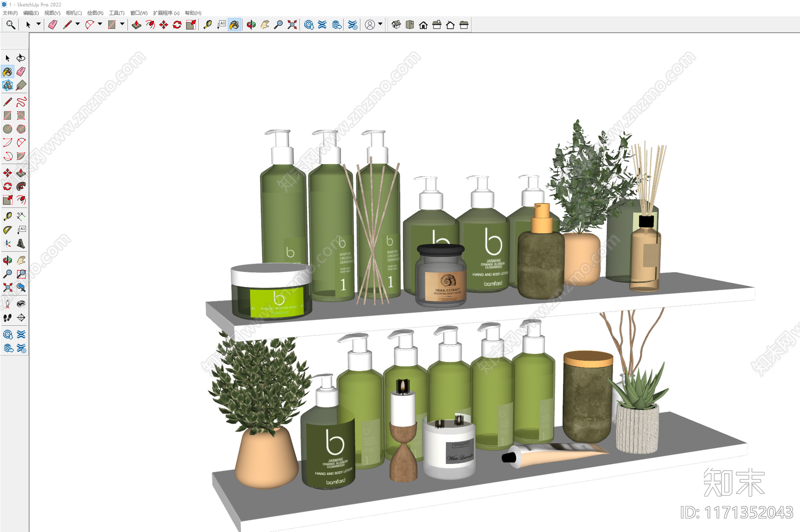Open the 编辑(E) menu
The image size is (800, 532).
(31, 13)
